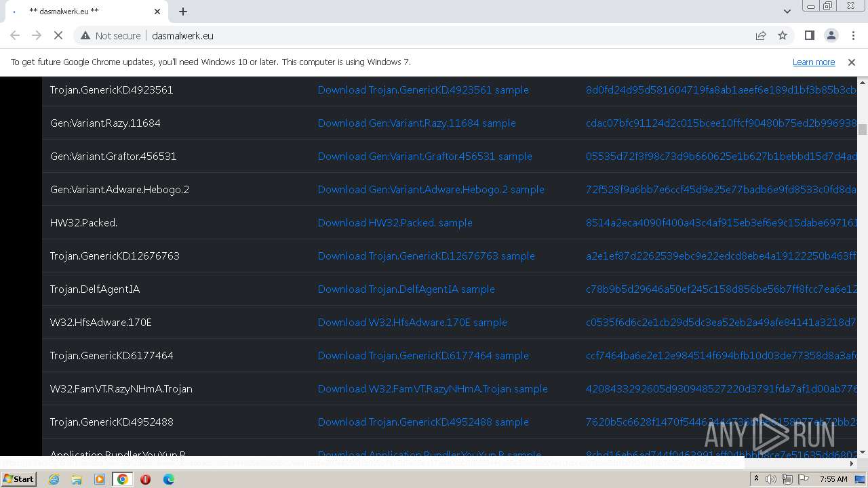Go back to the previous page

pos(15,35)
